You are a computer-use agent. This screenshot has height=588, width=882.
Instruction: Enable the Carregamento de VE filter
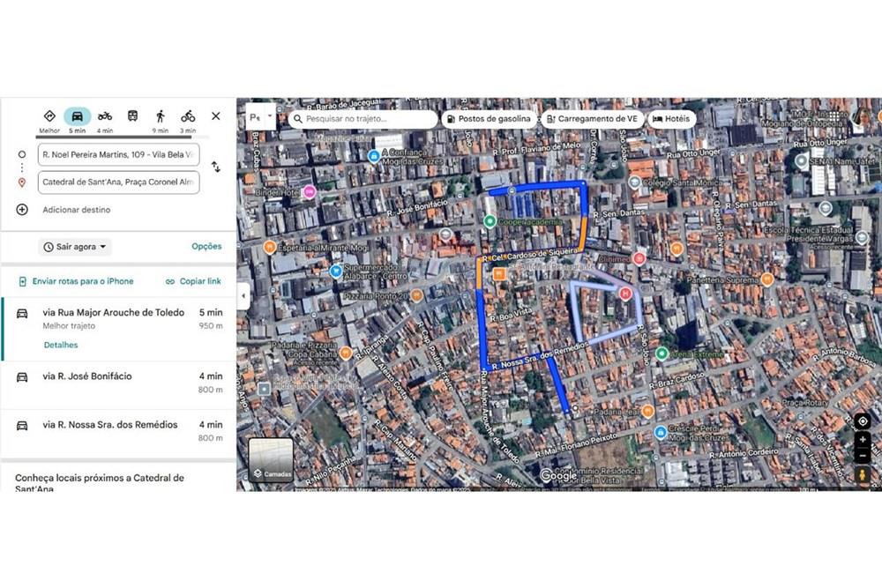pyautogui.click(x=591, y=119)
